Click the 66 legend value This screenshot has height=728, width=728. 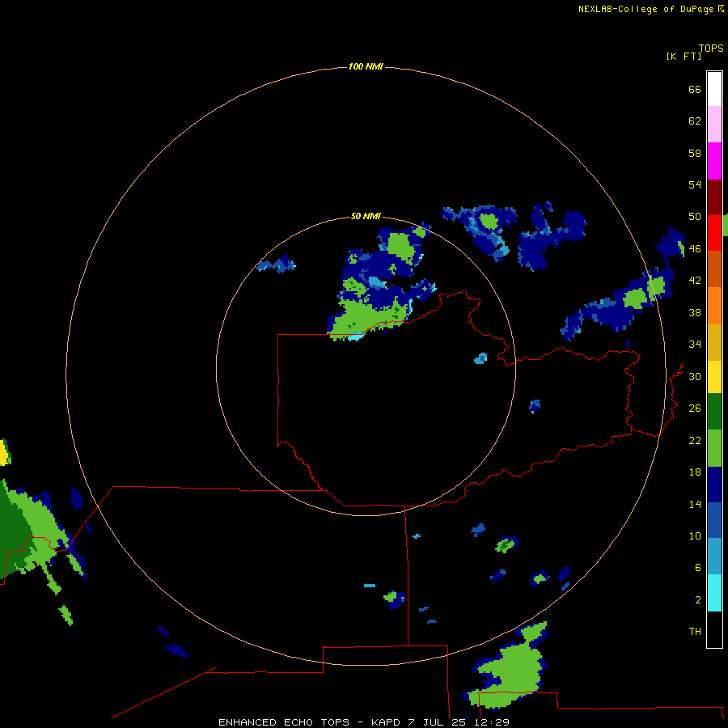point(695,89)
